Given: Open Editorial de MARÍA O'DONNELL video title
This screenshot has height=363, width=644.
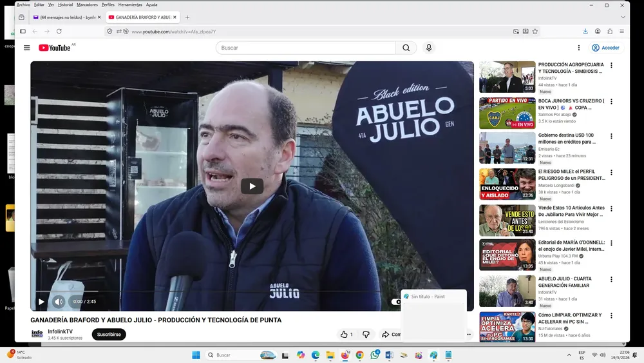Looking at the screenshot, I should coord(571,246).
